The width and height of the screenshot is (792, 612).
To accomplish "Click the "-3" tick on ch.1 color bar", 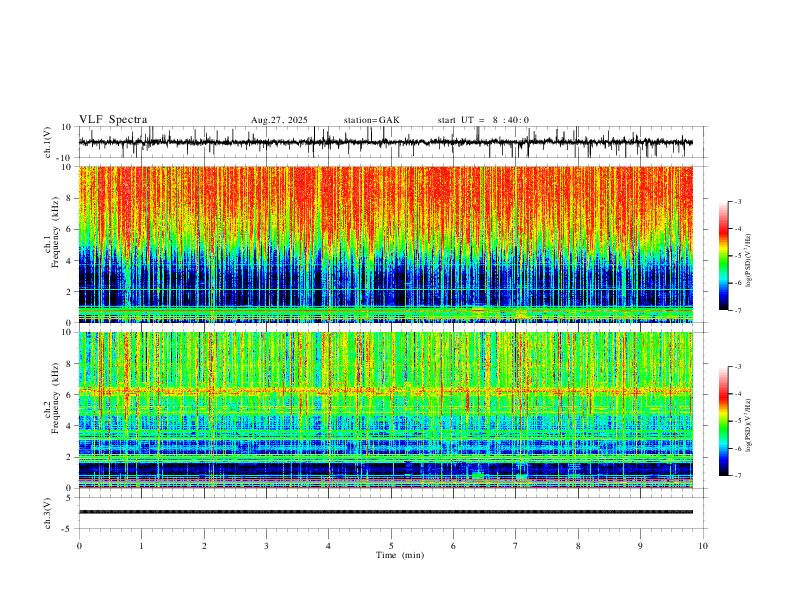I will 737,201.
